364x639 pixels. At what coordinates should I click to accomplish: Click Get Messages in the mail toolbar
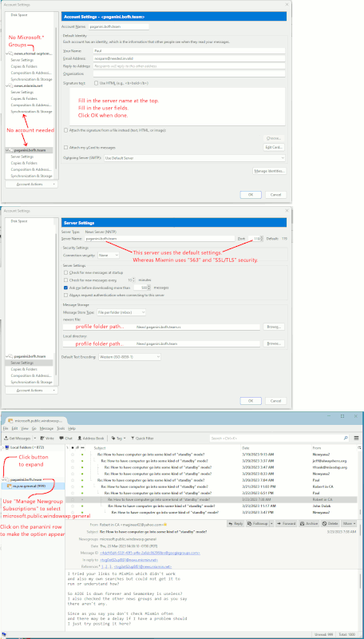point(18,438)
